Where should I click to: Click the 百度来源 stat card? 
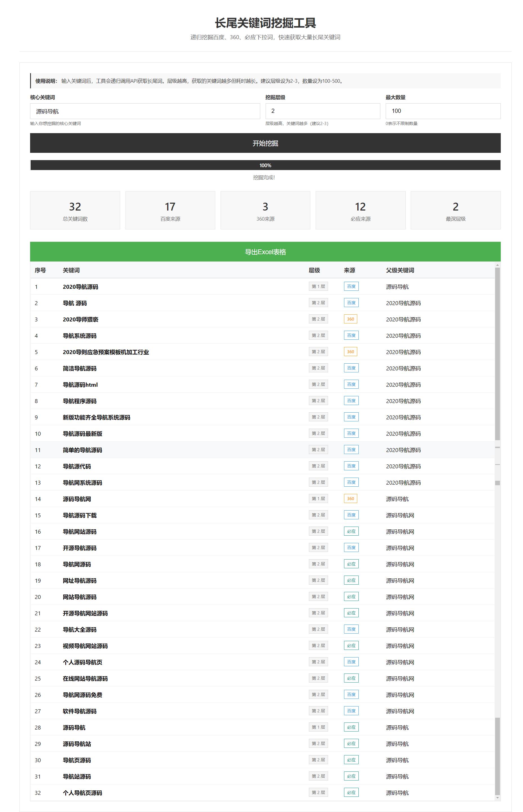pyautogui.click(x=170, y=210)
